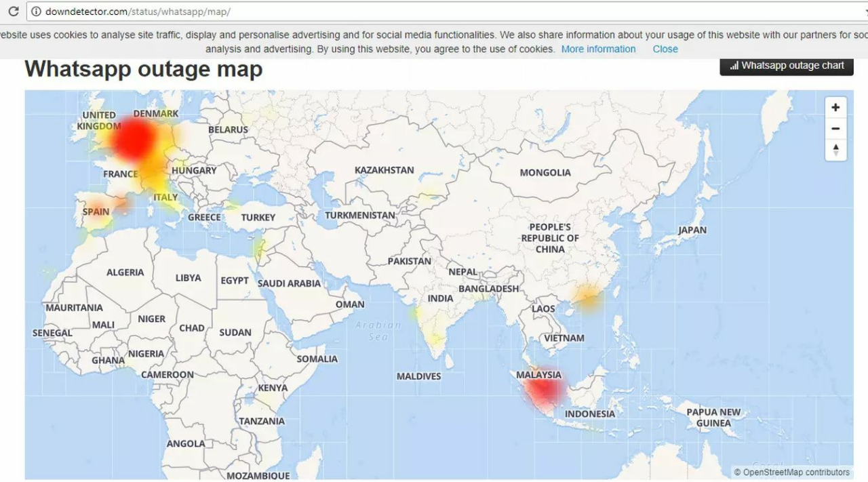Click the INDONESIA label on the map

[x=590, y=414]
